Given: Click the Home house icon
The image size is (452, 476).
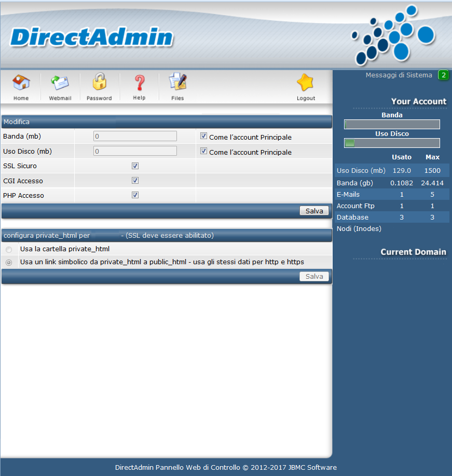Looking at the screenshot, I should 21,83.
